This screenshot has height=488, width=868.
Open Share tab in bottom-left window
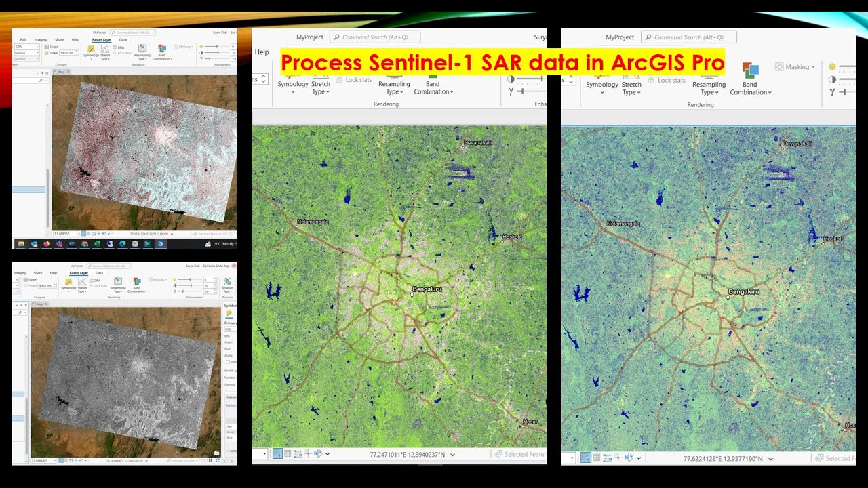pyautogui.click(x=38, y=273)
